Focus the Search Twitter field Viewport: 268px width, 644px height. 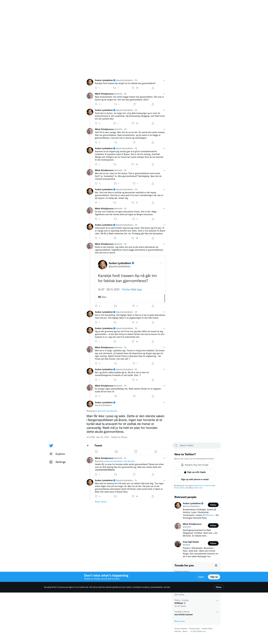(197, 445)
